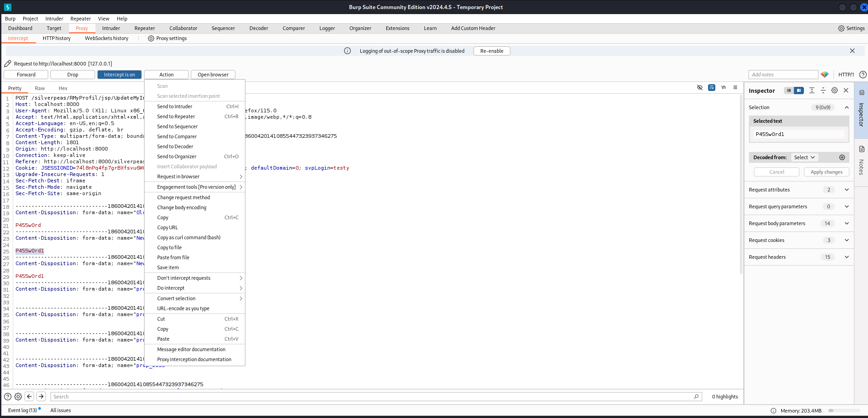
Task: Toggle URL-encode as you type
Action: coord(195,308)
